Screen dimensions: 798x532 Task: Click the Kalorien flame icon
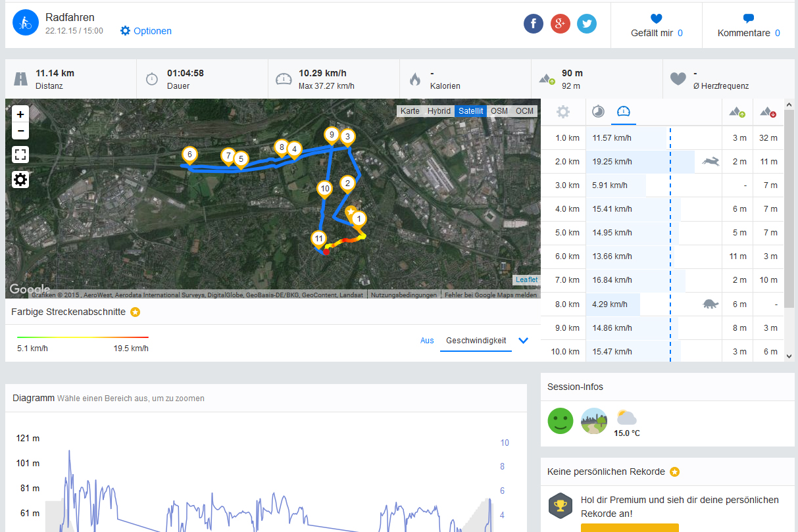tap(414, 79)
